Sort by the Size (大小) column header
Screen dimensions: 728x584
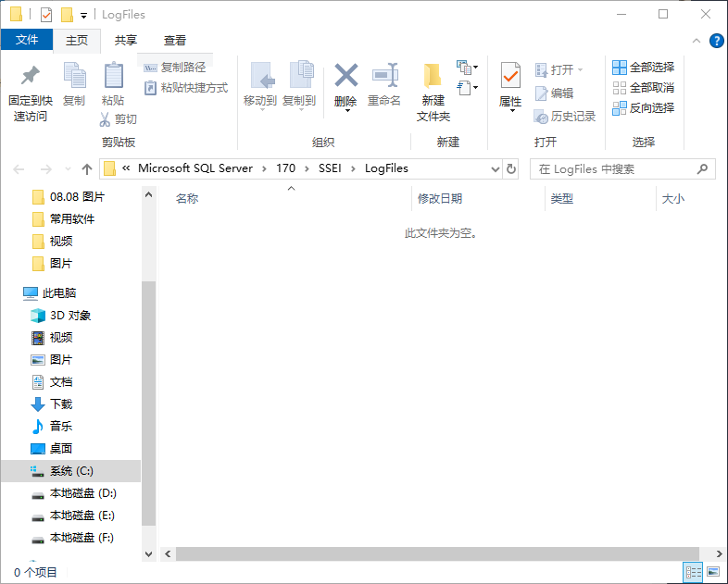click(x=673, y=199)
